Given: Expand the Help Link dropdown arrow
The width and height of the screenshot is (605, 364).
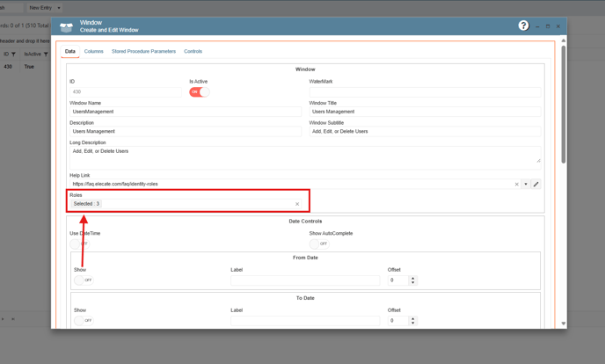Looking at the screenshot, I should 526,185.
